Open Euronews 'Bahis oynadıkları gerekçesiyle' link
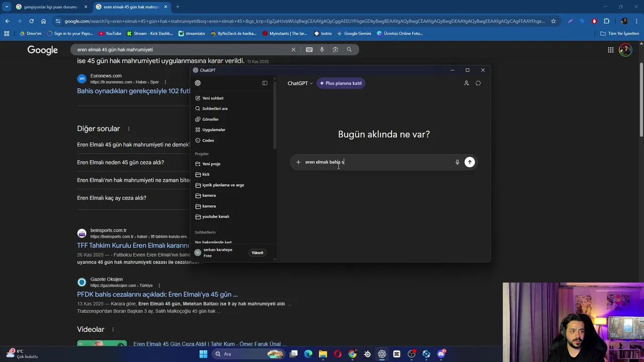This screenshot has width=644, height=362. (133, 91)
